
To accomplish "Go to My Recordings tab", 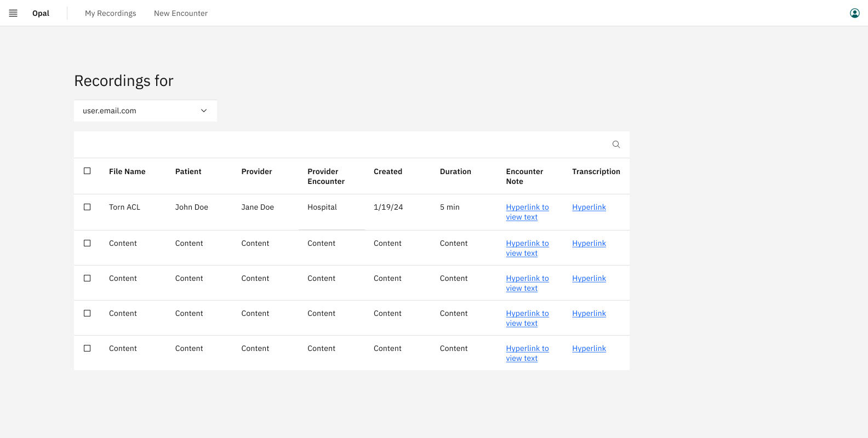I will pyautogui.click(x=111, y=13).
